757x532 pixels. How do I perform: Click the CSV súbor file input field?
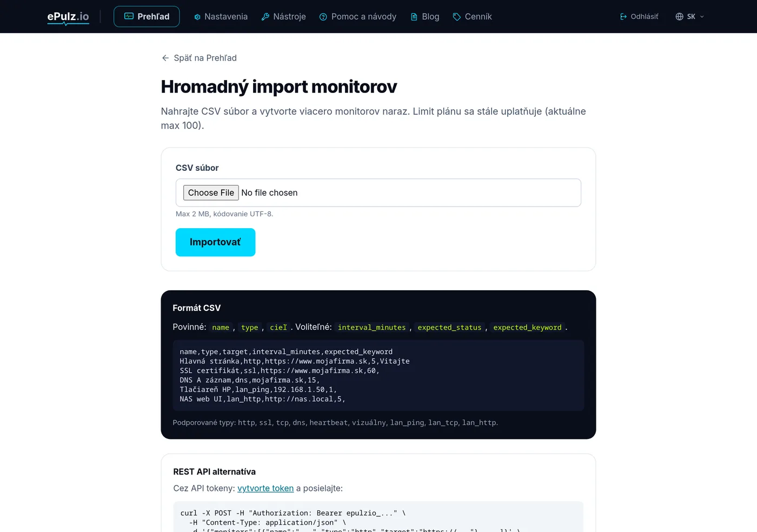pyautogui.click(x=378, y=192)
